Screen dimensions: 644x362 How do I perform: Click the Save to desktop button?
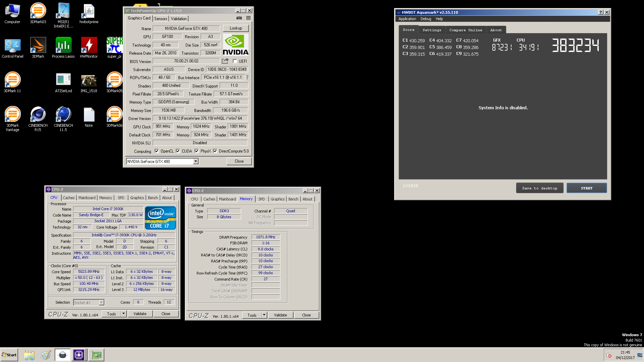click(540, 188)
